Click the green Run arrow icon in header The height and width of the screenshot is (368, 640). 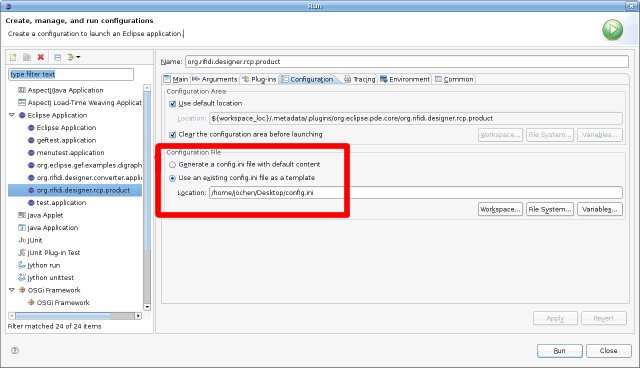pos(612,30)
